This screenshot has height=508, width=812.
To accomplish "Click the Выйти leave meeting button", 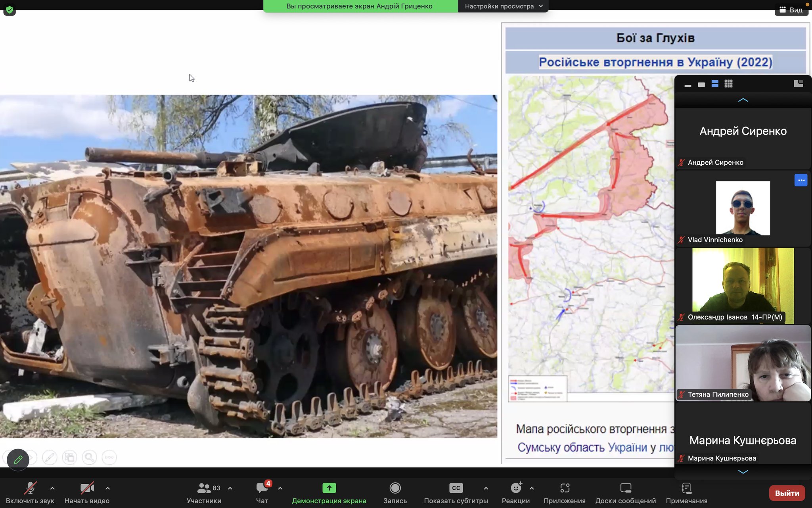I will tap(787, 493).
